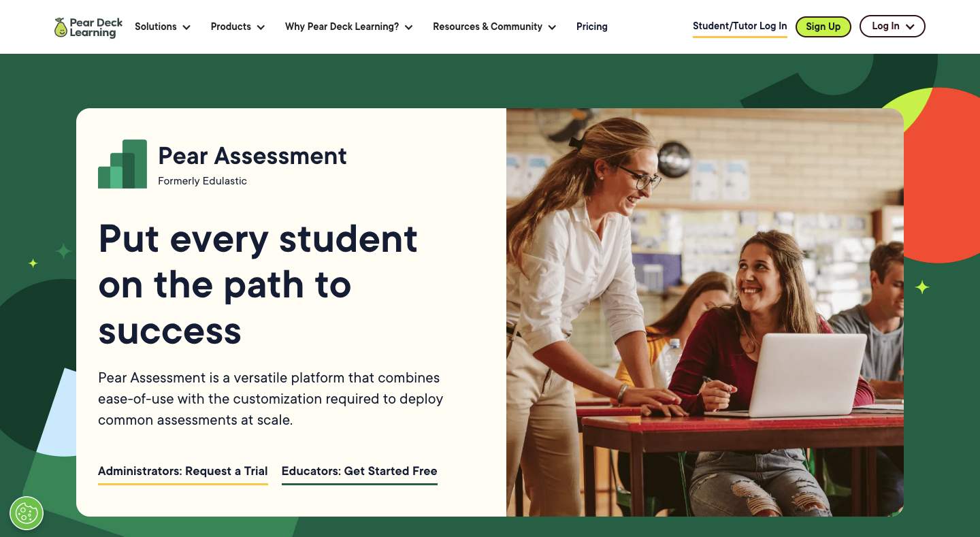
Task: Select Pricing in the navigation
Action: 591,27
